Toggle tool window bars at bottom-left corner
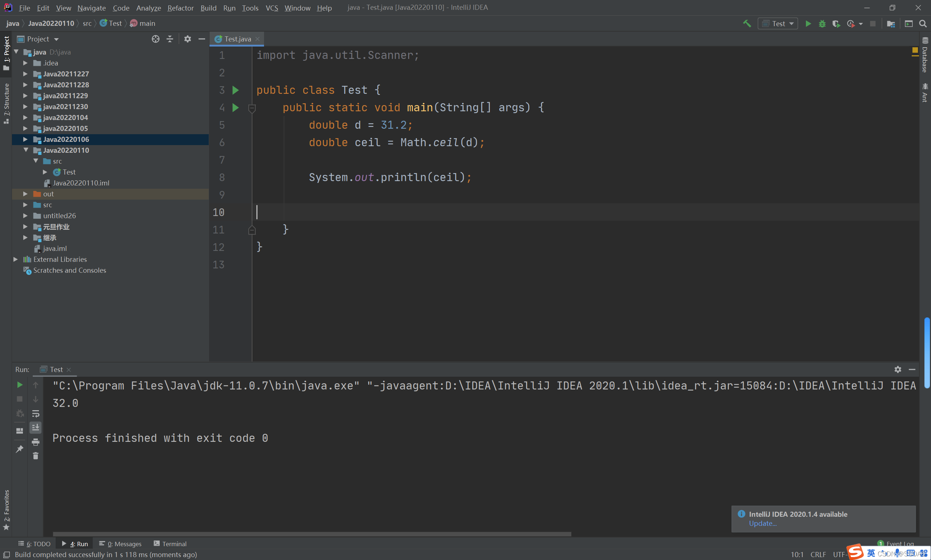The height and width of the screenshot is (560, 931). [x=7, y=554]
